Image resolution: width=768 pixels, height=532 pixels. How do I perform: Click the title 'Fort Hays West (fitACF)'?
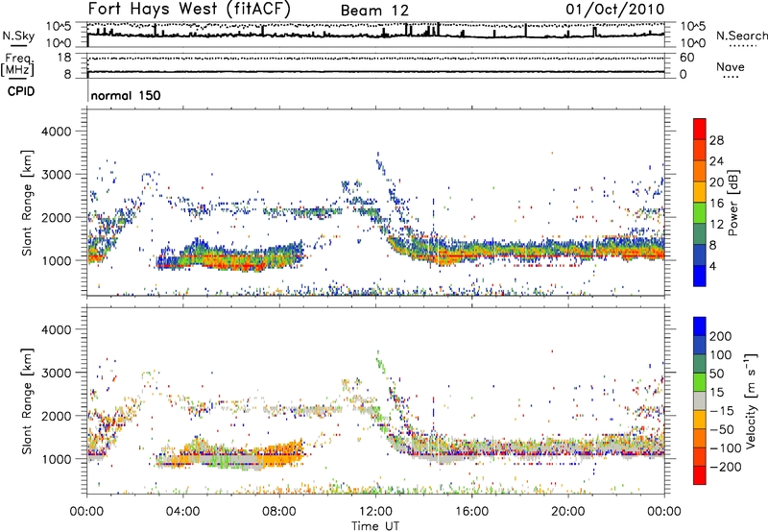(189, 9)
